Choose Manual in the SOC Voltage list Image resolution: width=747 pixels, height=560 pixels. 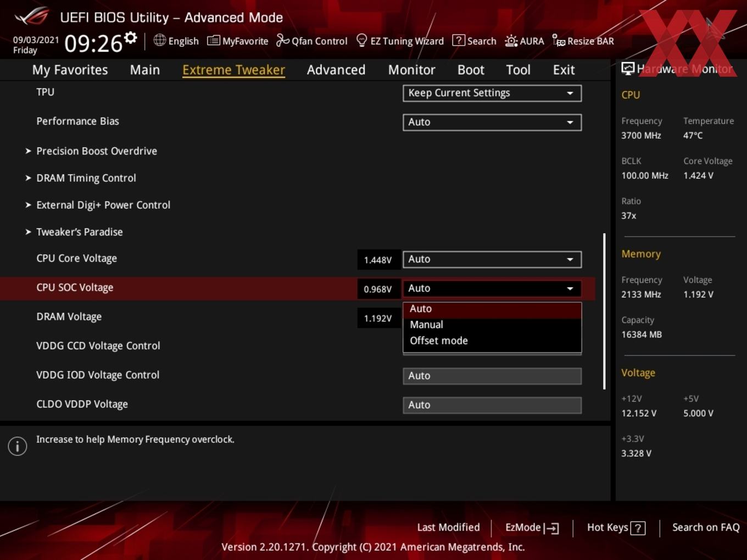point(492,325)
